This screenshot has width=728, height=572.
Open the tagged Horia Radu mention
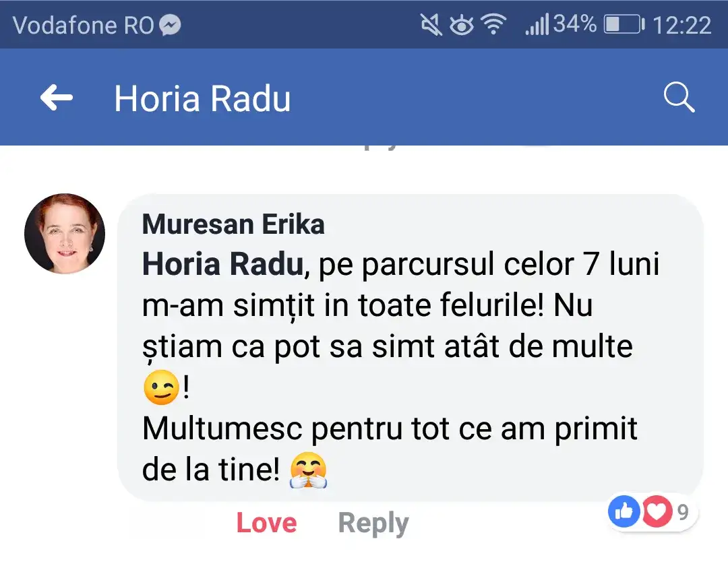[x=222, y=265]
